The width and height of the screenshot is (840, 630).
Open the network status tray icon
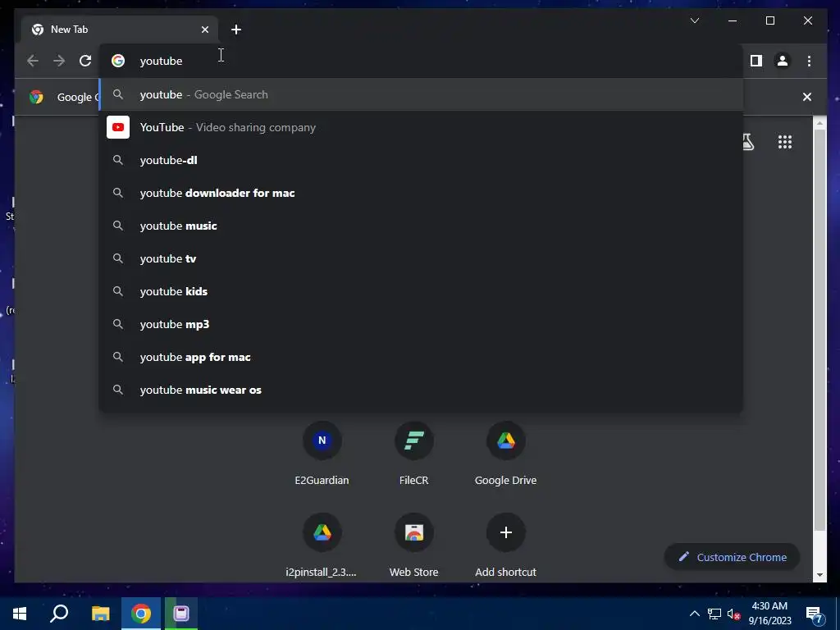click(x=714, y=614)
